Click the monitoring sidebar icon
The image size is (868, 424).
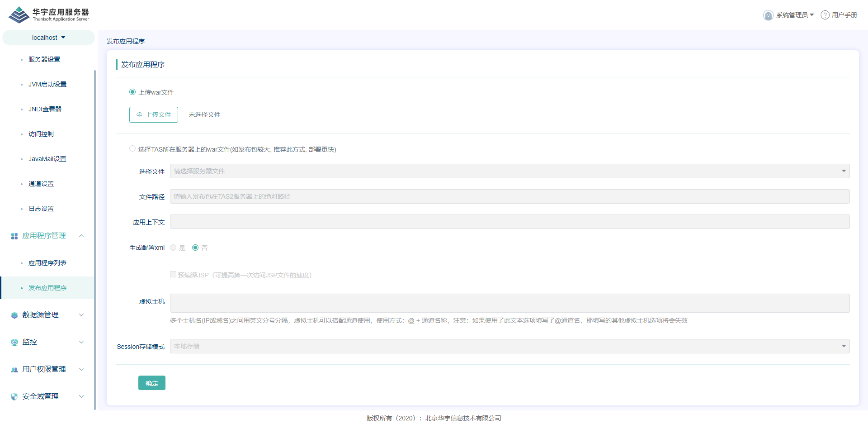point(14,343)
